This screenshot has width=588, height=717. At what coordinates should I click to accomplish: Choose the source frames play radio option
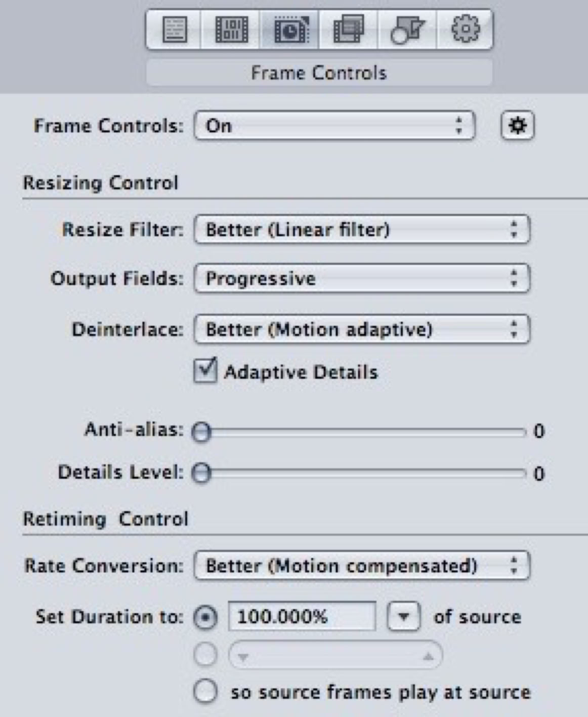[205, 692]
